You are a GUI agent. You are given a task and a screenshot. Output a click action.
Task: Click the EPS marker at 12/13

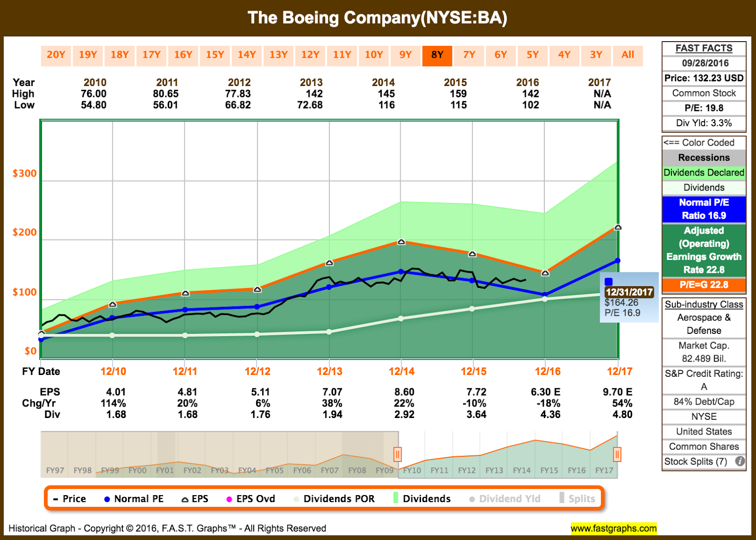coord(329,262)
